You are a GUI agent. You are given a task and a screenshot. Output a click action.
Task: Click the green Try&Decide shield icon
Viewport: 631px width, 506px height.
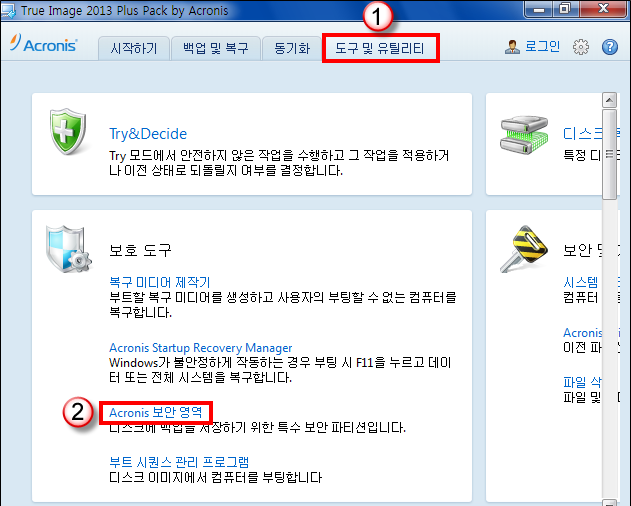pos(68,131)
